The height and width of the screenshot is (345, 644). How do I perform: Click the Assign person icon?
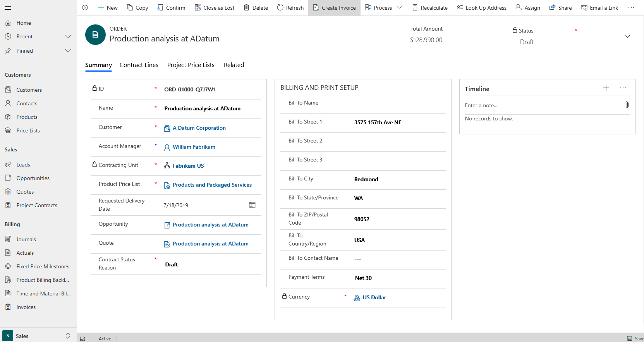[x=519, y=8]
